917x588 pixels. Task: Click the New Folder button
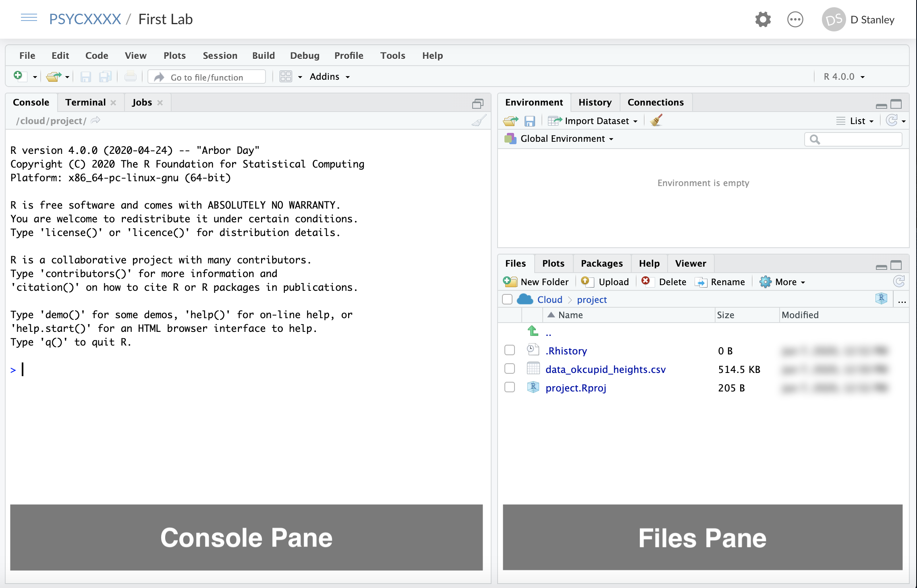536,282
